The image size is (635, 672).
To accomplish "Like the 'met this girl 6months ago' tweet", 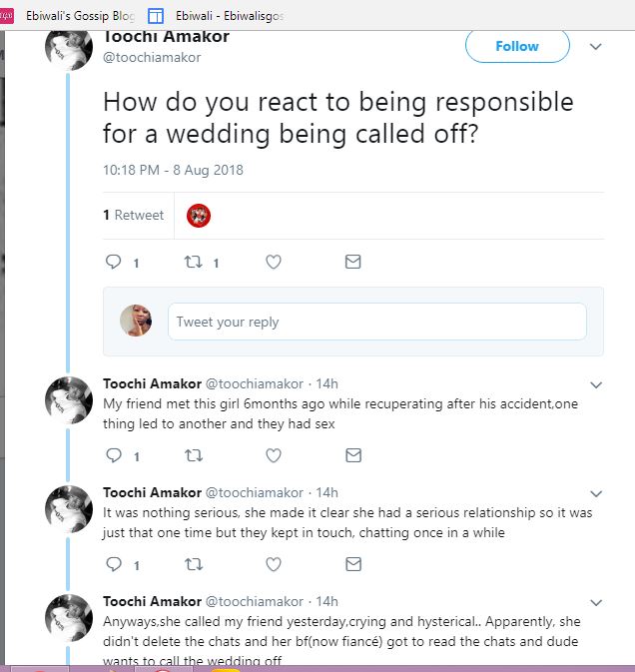I will tap(274, 455).
